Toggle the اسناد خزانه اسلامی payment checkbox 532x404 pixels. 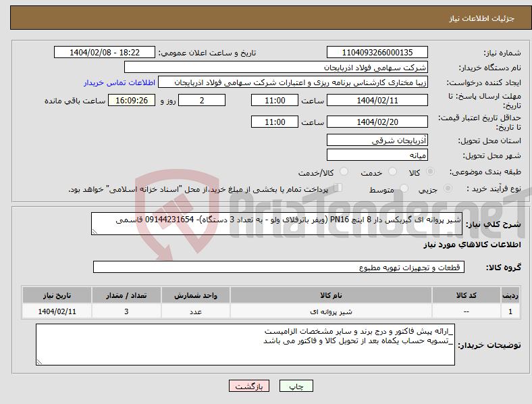pyautogui.click(x=338, y=188)
